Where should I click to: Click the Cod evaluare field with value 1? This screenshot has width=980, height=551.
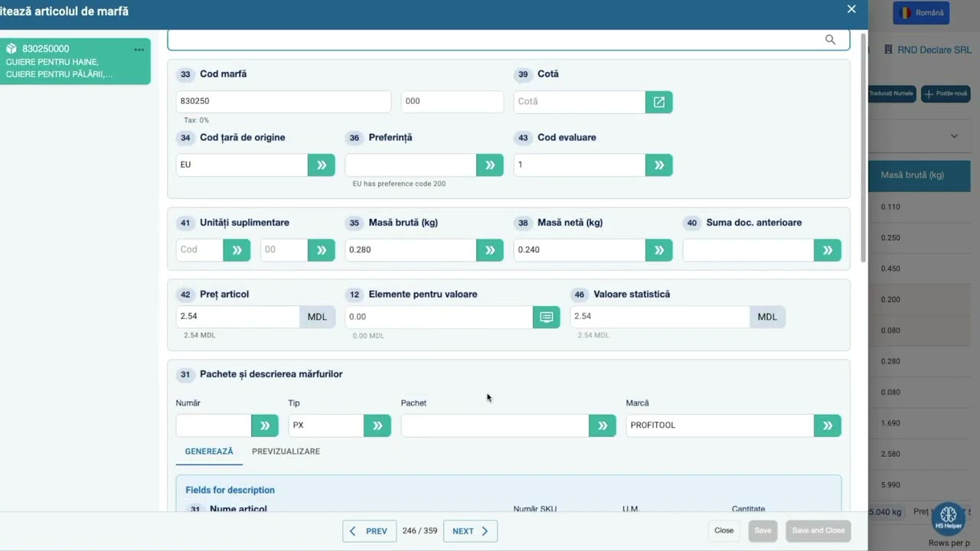tap(580, 165)
